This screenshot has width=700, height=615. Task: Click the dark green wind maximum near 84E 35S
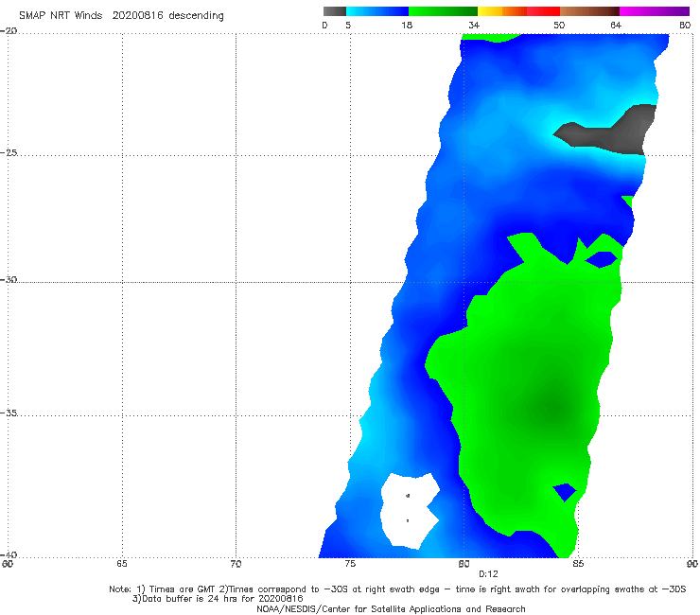pos(553,408)
